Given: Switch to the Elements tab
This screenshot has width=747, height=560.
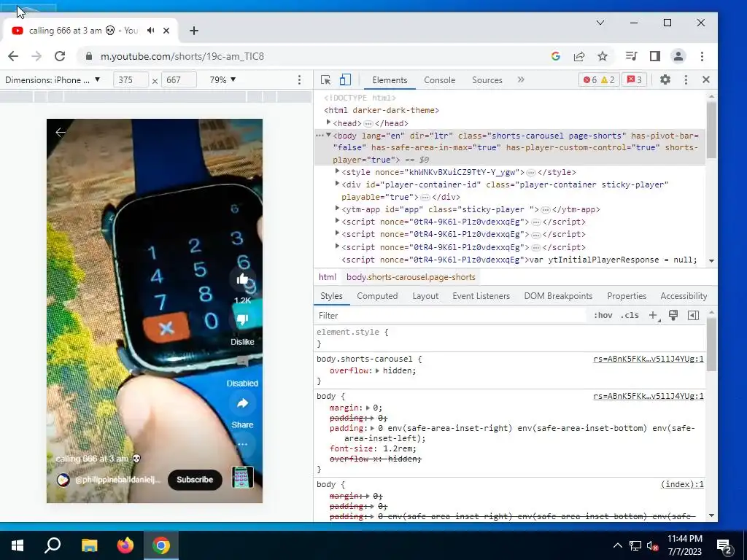Looking at the screenshot, I should pos(390,80).
